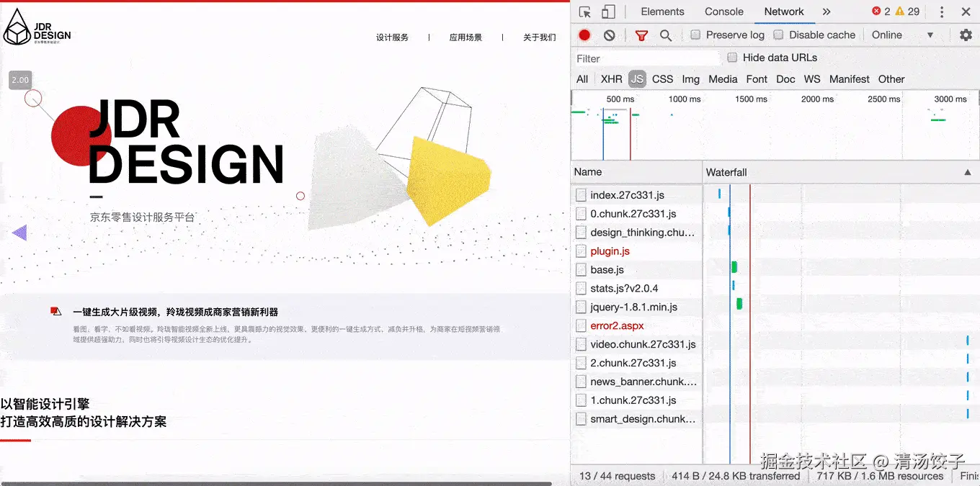980x486 pixels.
Task: Enable Preserve log checkbox
Action: 695,35
